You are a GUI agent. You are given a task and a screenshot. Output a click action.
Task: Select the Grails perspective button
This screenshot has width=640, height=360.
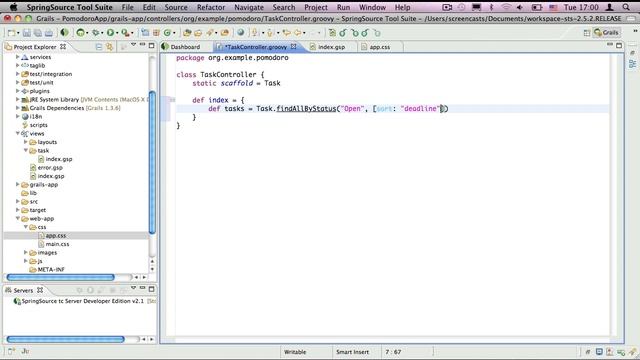coord(606,33)
